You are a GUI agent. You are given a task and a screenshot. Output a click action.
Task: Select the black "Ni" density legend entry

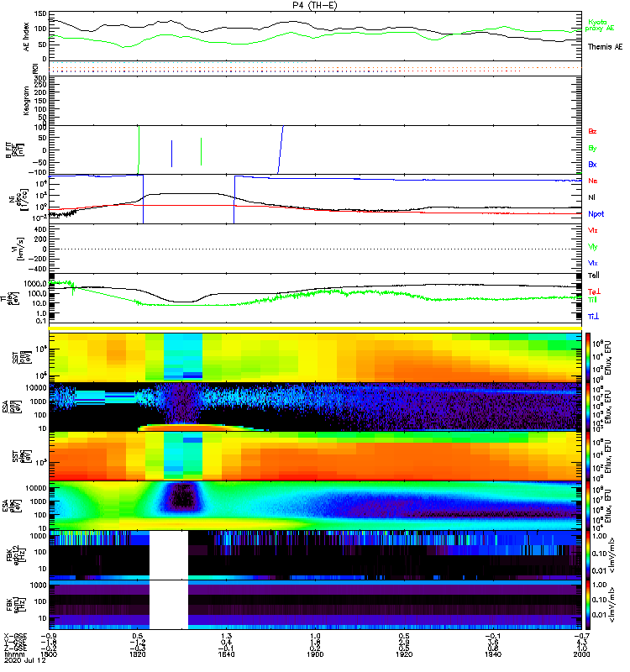(x=591, y=197)
